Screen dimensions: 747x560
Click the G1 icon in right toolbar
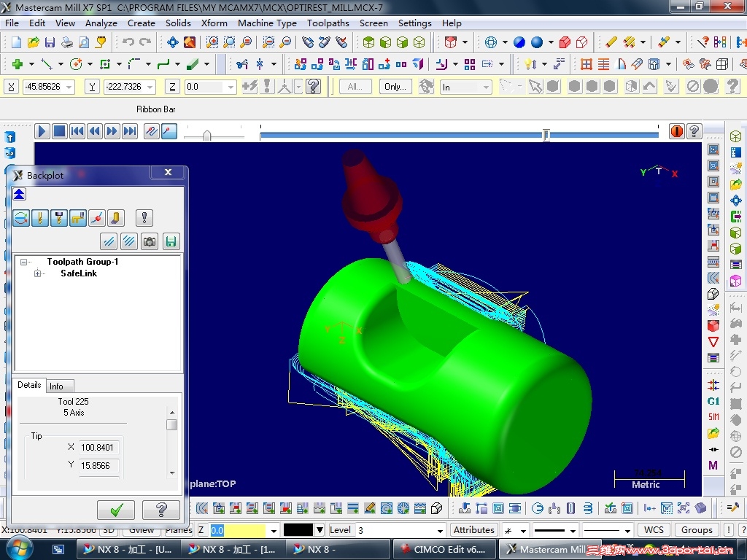(x=713, y=402)
